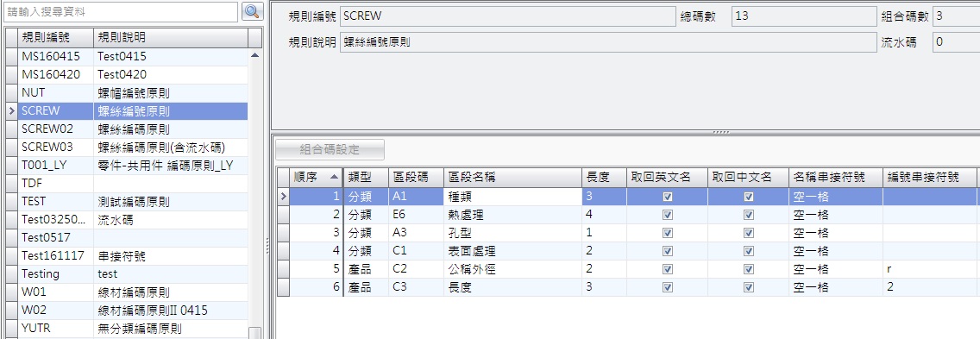Toggle 取回中文名 checkbox for 種類 row
Screen dimensions: 980x339
[749, 197]
